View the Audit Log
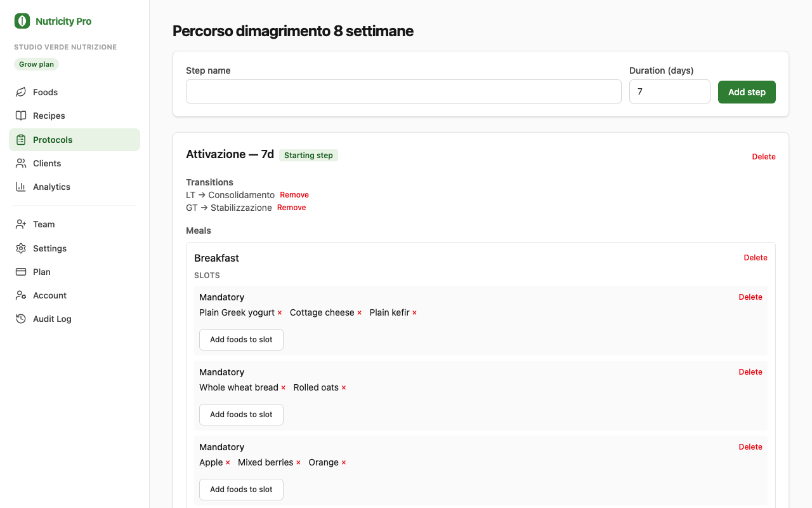Viewport: 812px width, 508px height. pyautogui.click(x=74, y=319)
